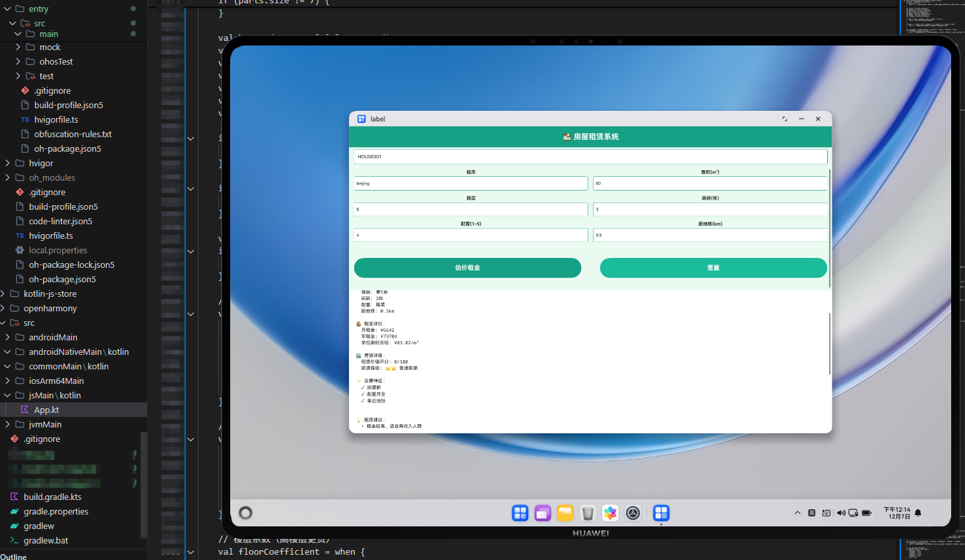
Task: Collapse the jsMain\kotlin folder
Action: pyautogui.click(x=7, y=395)
